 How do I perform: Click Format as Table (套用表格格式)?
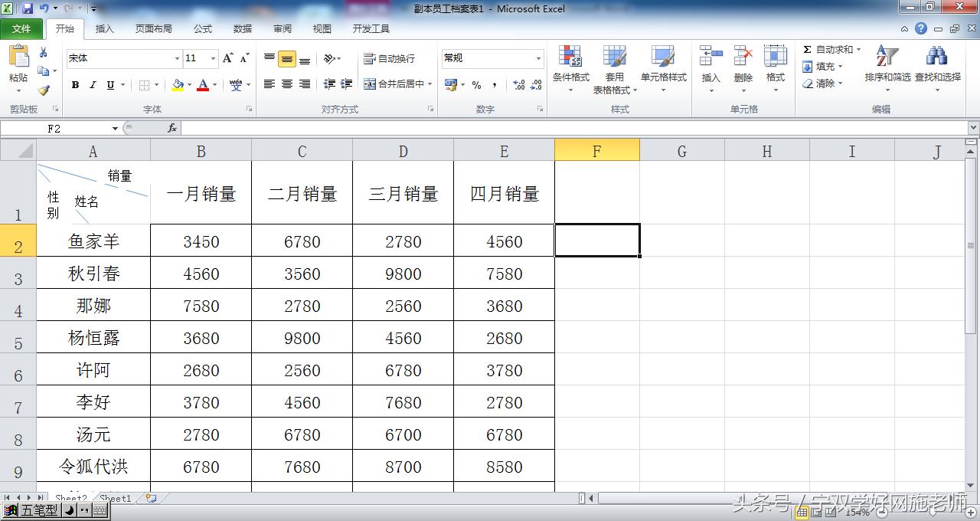click(614, 69)
